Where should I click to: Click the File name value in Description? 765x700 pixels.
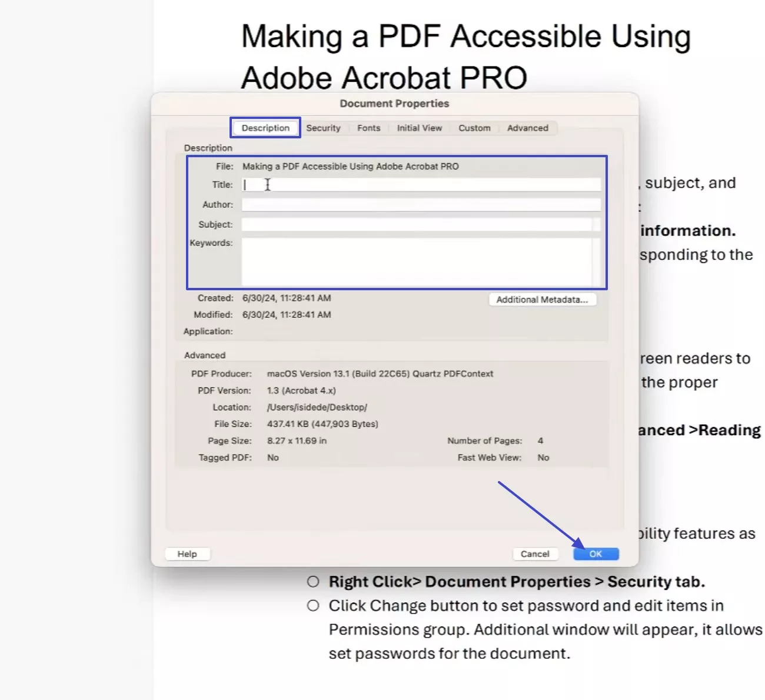(x=351, y=166)
